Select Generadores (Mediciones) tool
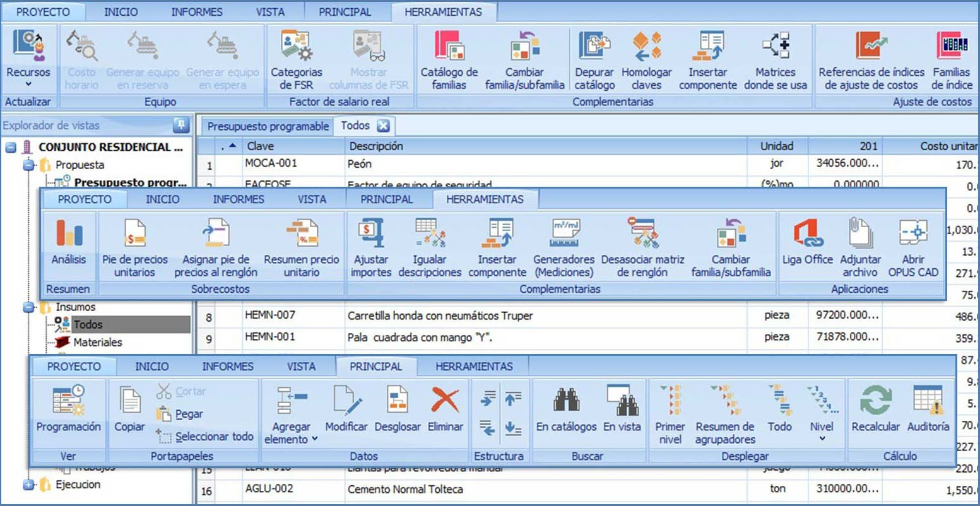The image size is (980, 506). [x=564, y=247]
